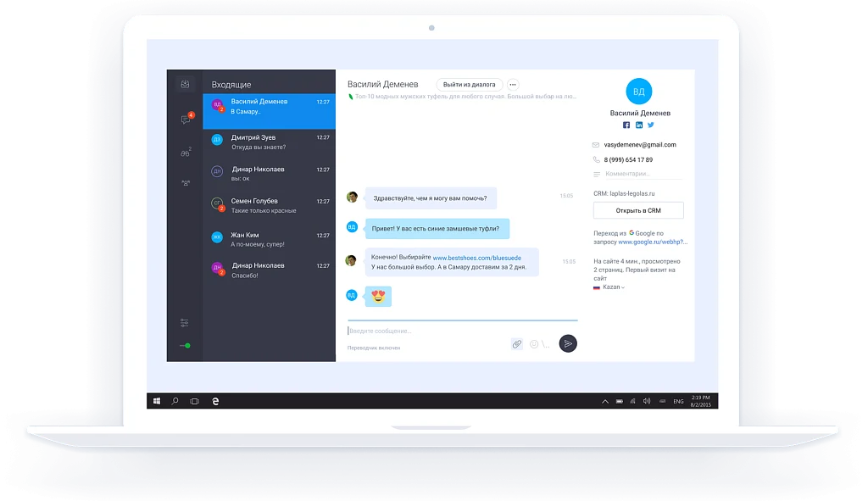Viewport: 868px width, 501px height.
Task: Open the www.bestshoes.com/bluesuede link
Action: tap(476, 258)
